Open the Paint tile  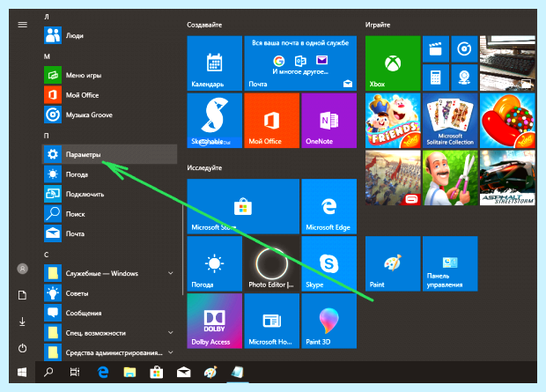[393, 263]
